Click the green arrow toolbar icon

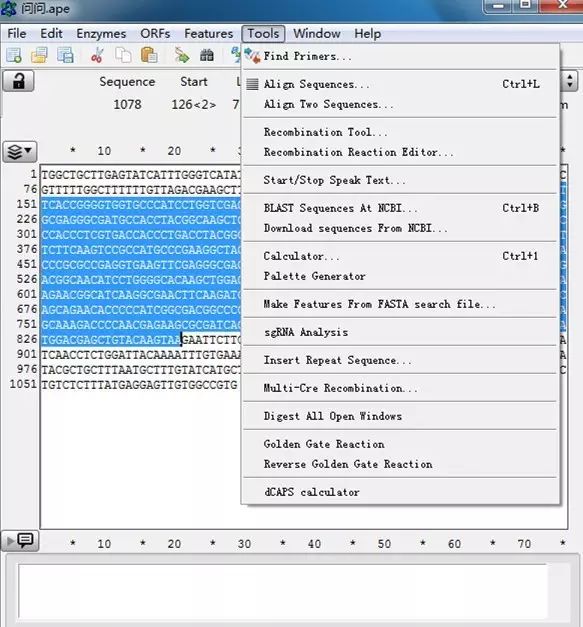click(x=182, y=56)
